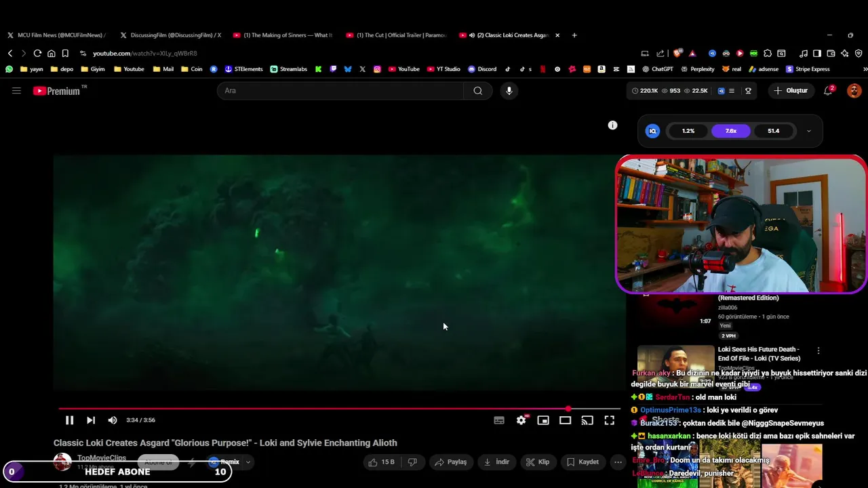
Task: Reload the current page
Action: pyautogui.click(x=37, y=54)
